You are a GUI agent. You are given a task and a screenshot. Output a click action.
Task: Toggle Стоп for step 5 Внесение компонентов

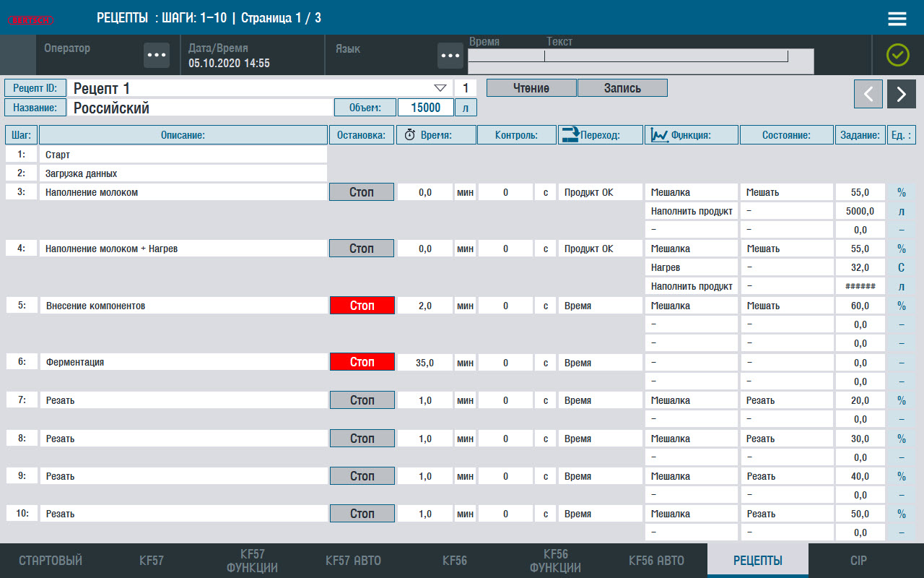pos(362,306)
